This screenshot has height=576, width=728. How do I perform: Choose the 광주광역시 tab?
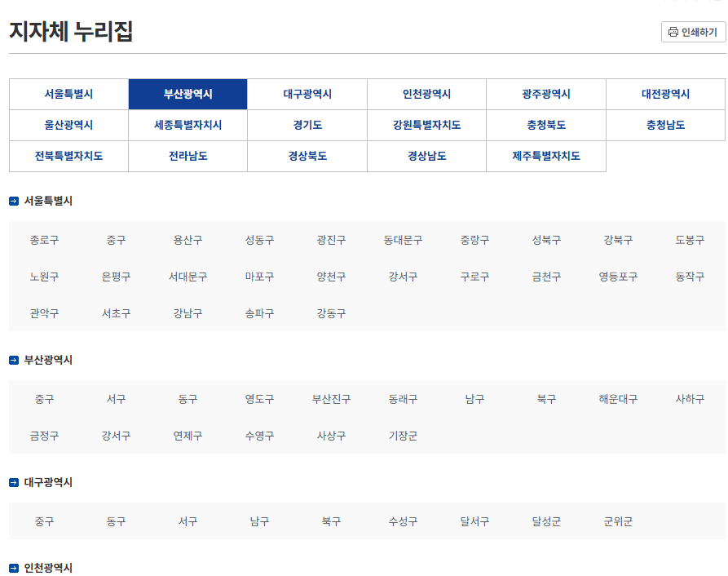coord(546,95)
